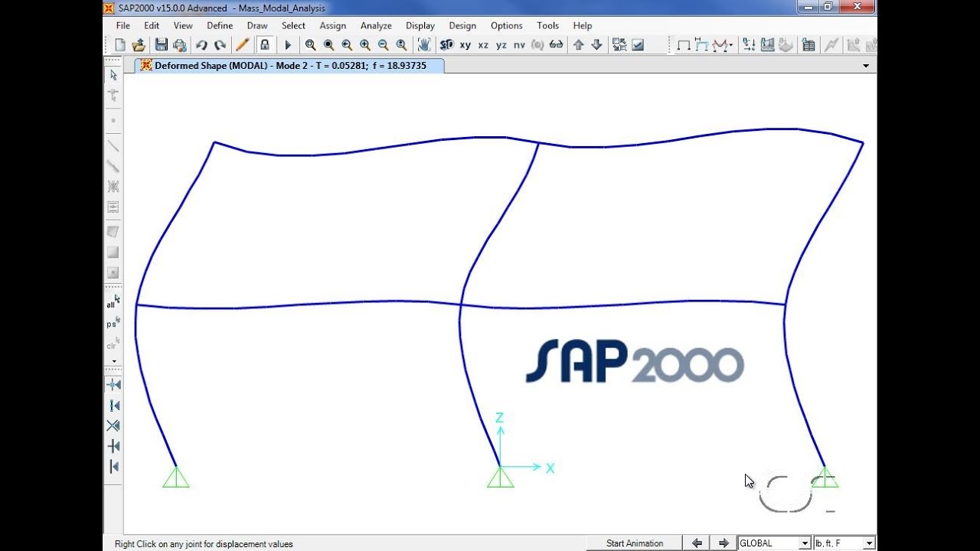
Task: Open the File menu
Action: 122,25
